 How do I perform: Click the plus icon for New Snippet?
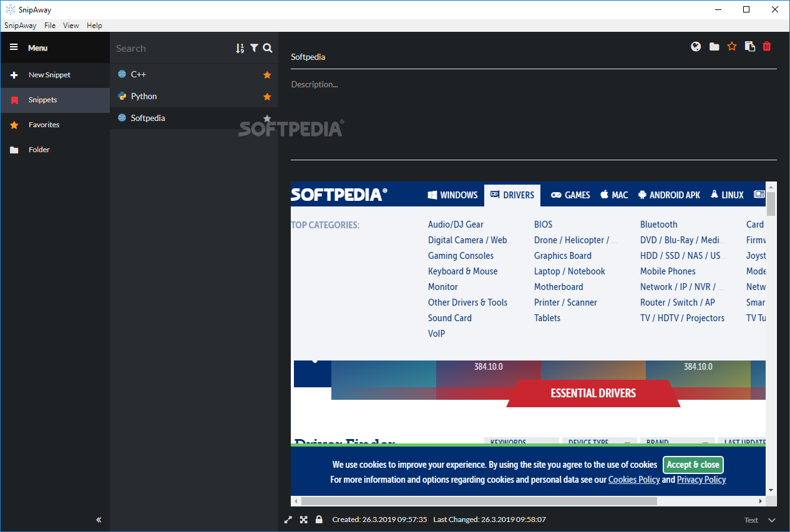[x=14, y=75]
